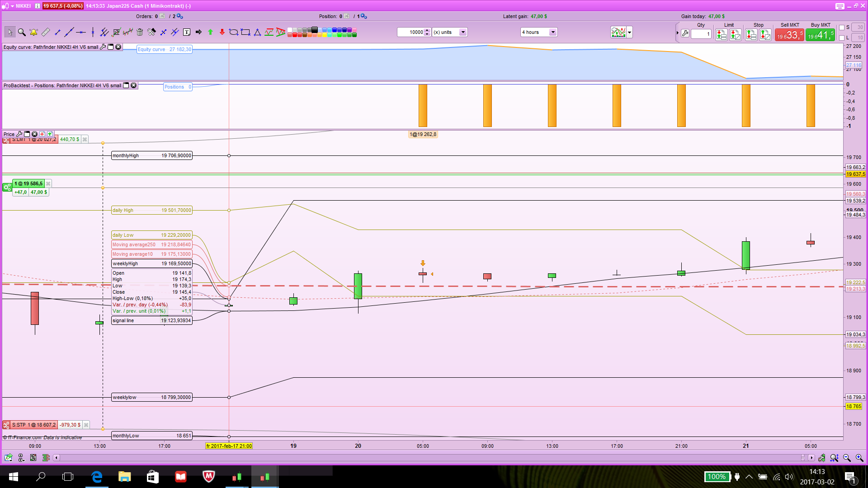Open the units type dropdown
The width and height of the screenshot is (868, 488).
coord(462,32)
